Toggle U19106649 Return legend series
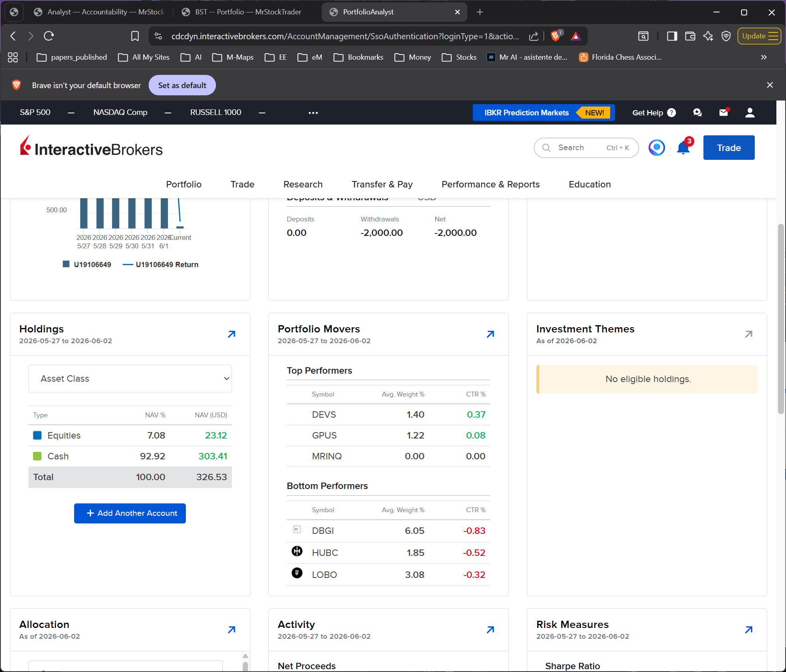786x672 pixels. [x=160, y=265]
